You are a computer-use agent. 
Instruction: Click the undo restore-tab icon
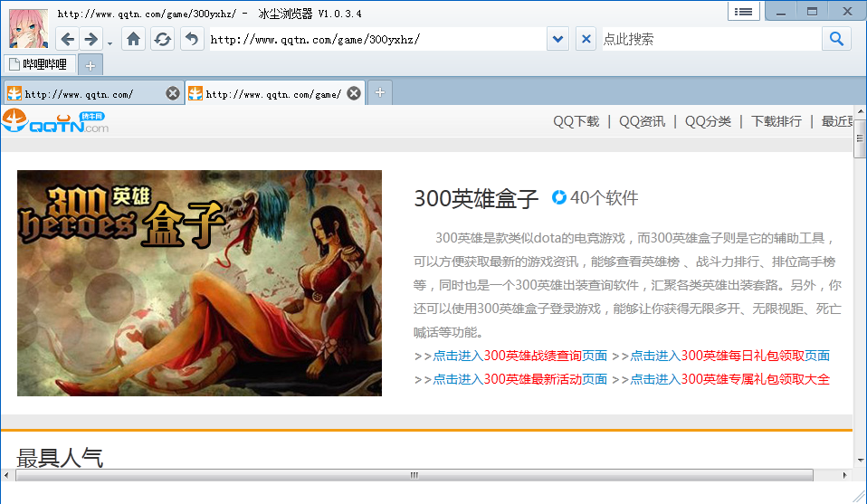click(x=192, y=39)
